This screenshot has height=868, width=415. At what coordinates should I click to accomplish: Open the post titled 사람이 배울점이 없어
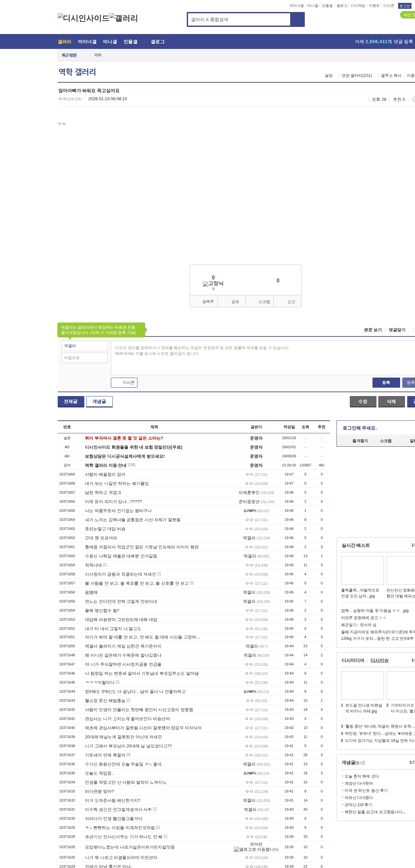[105, 475]
